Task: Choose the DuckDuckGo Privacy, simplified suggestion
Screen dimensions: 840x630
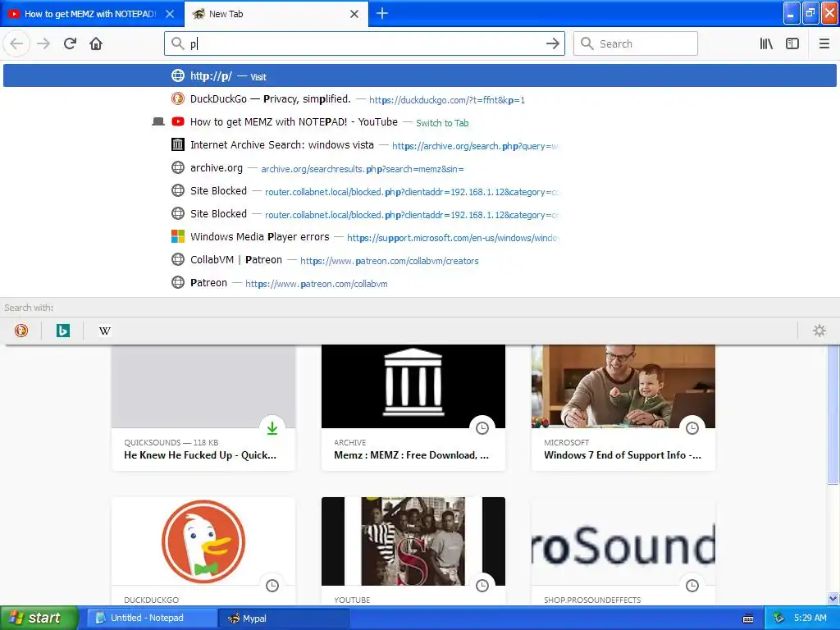Action: (x=419, y=99)
